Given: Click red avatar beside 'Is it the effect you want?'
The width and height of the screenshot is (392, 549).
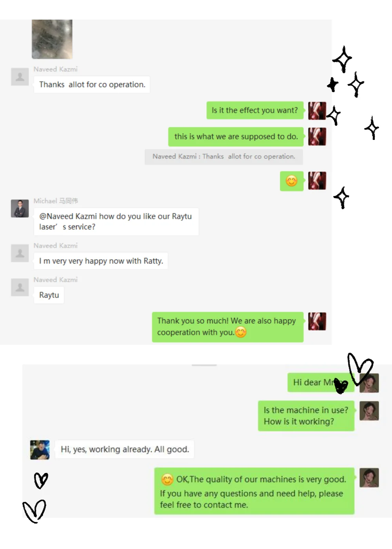Looking at the screenshot, I should coord(317,111).
